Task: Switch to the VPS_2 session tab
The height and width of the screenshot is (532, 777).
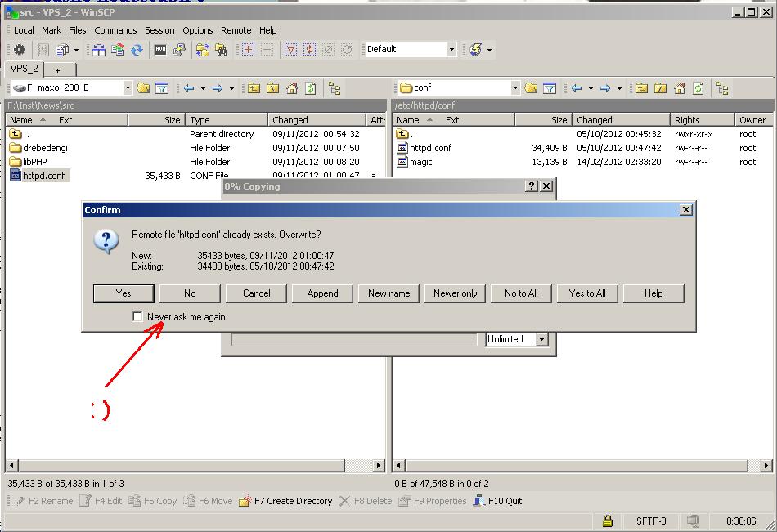Action: [24, 69]
